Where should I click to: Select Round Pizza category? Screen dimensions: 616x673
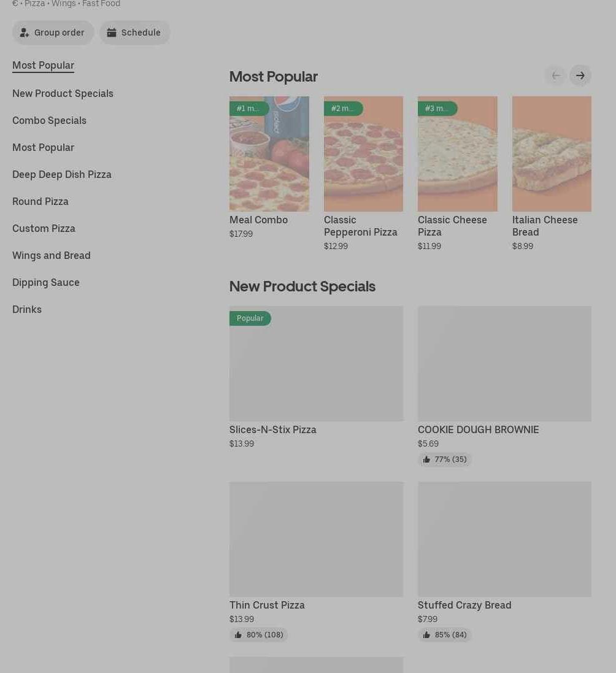40,201
